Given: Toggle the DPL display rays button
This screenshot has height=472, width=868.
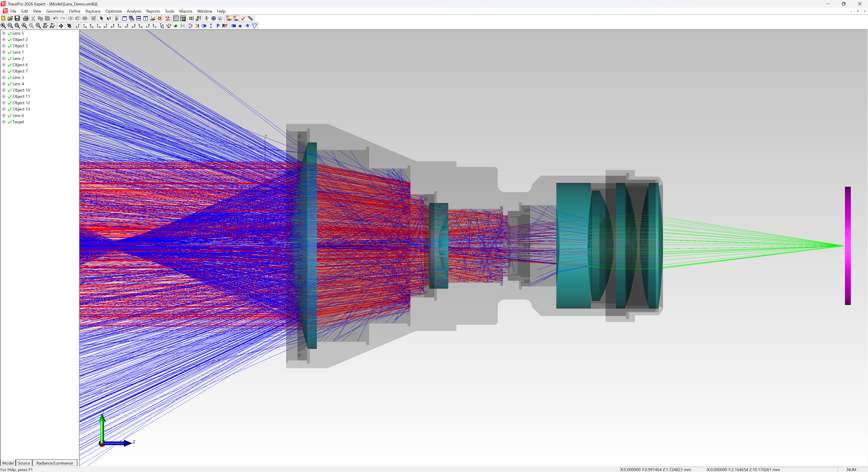Looking at the screenshot, I should tap(236, 19).
